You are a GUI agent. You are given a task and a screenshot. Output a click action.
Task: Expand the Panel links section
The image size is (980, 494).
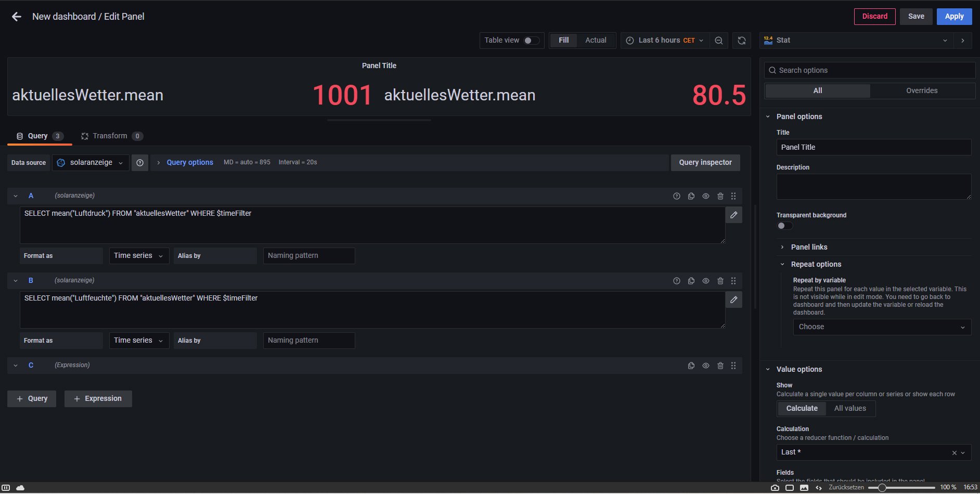point(809,247)
